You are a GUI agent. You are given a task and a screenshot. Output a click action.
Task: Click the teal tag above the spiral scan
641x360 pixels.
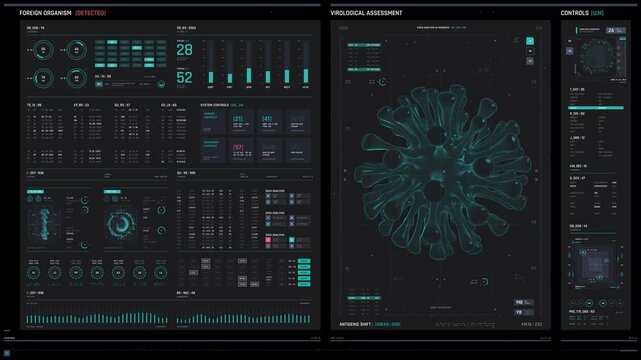coord(112,192)
